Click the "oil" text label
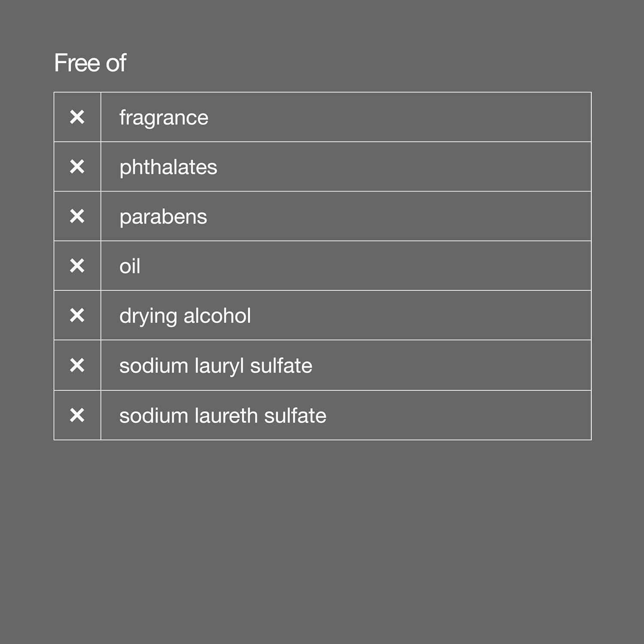Screen dimensions: 644x644 [x=130, y=266]
